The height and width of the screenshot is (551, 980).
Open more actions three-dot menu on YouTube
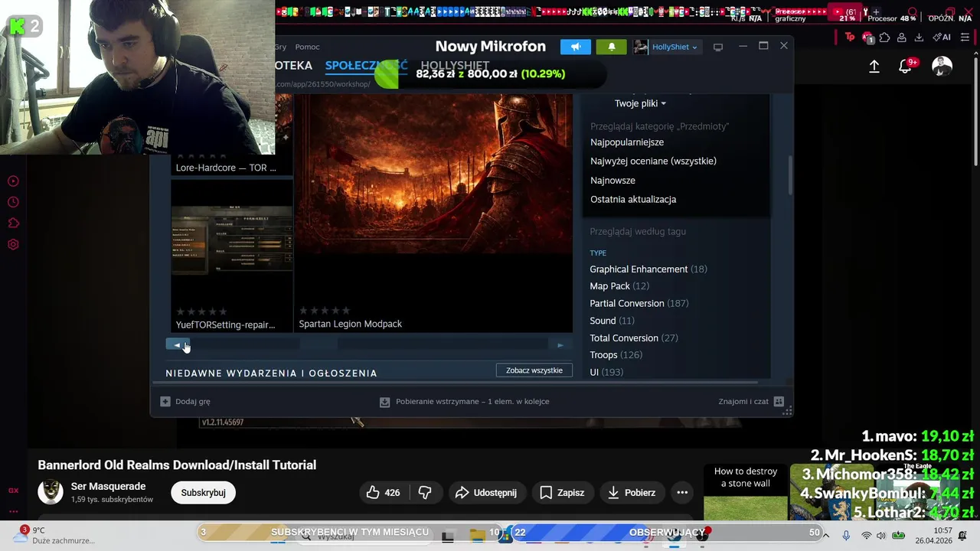(682, 493)
